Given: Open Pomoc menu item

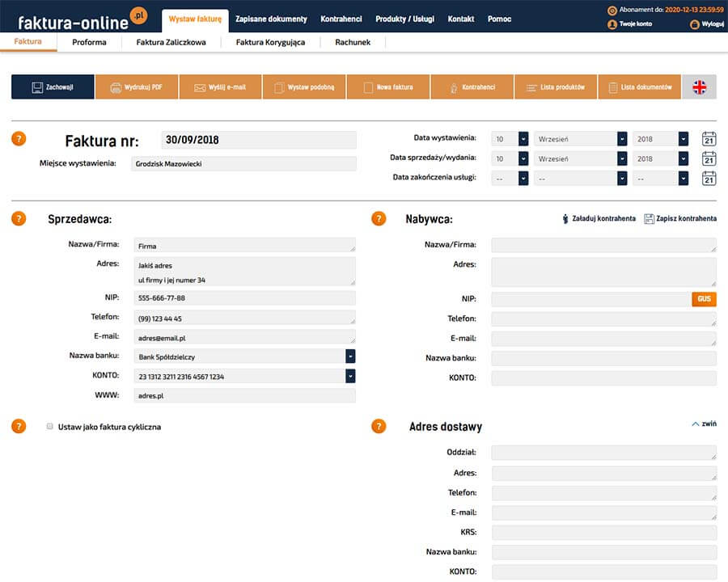Looking at the screenshot, I should [x=500, y=19].
